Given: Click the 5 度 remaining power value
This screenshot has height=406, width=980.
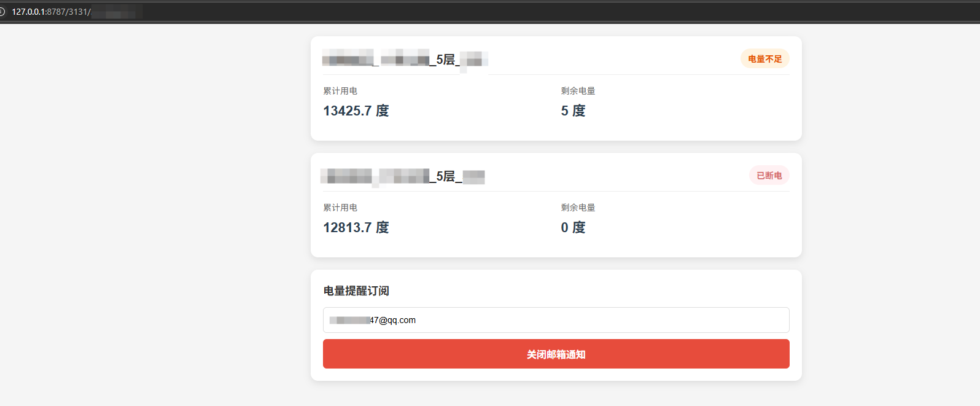Looking at the screenshot, I should point(573,111).
